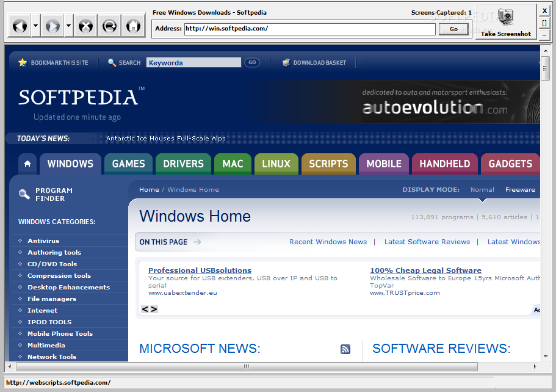Open the Internet category

tap(43, 310)
